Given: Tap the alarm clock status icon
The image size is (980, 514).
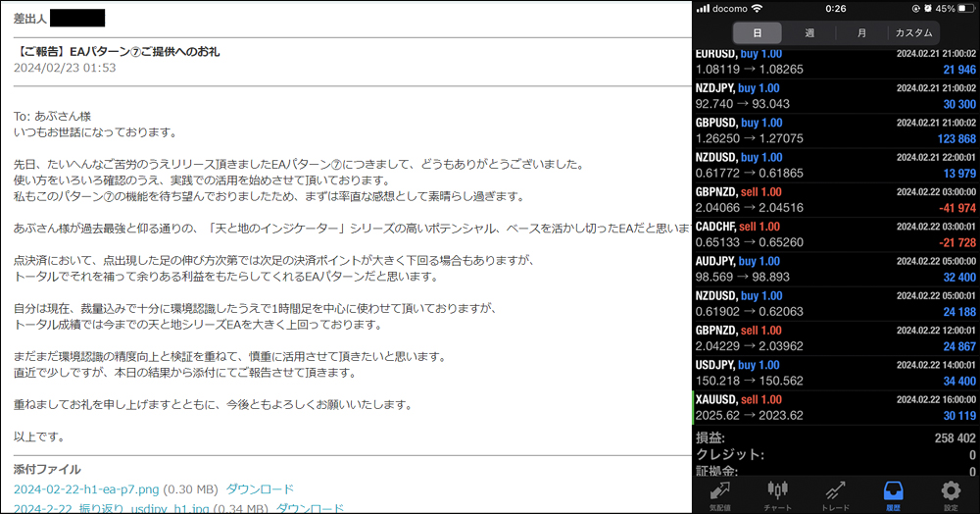Looking at the screenshot, I should 928,9.
